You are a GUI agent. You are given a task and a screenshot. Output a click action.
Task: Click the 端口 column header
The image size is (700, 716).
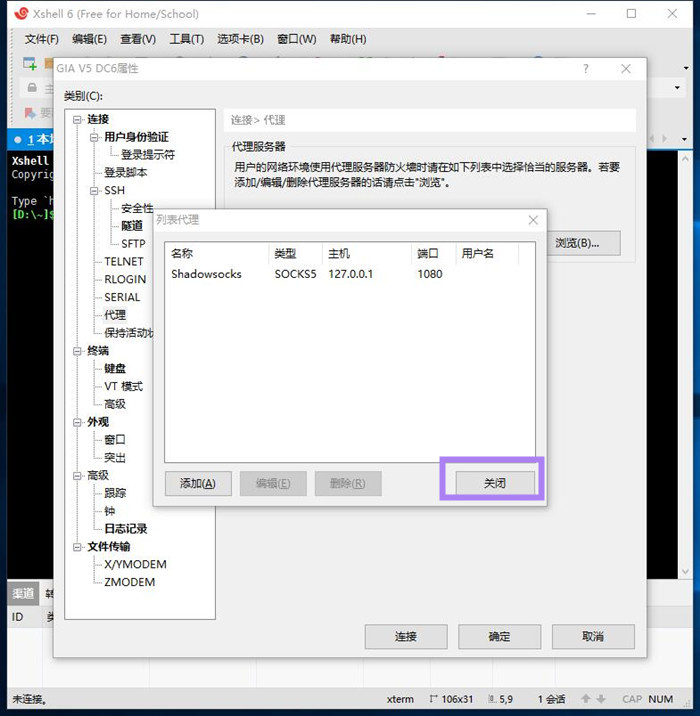433,253
